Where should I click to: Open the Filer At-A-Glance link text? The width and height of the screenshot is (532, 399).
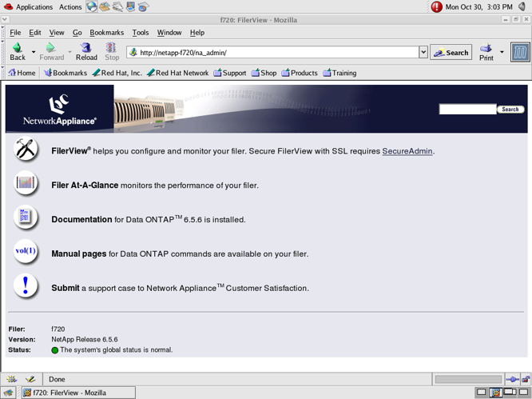85,185
